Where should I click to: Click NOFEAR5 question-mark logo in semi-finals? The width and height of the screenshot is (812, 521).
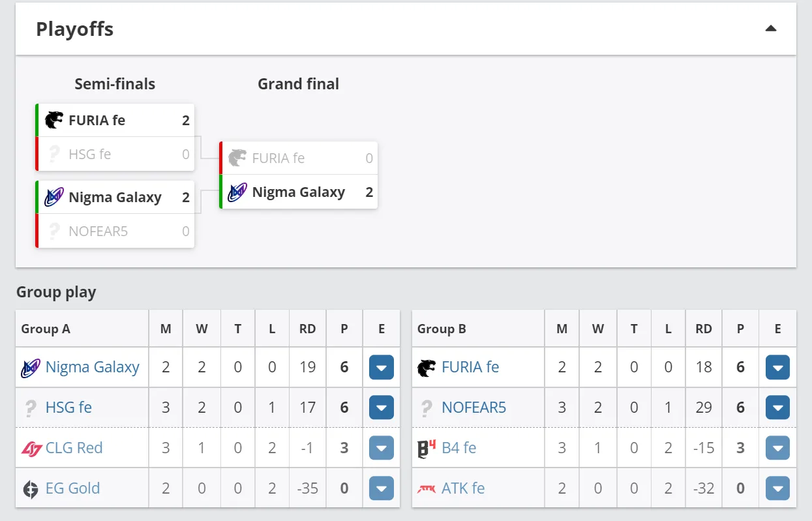(x=54, y=231)
